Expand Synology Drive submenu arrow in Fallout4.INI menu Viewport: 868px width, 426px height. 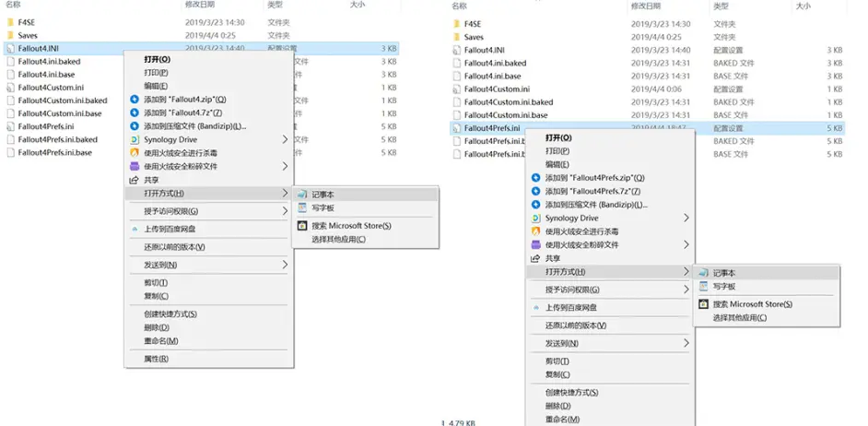point(285,139)
